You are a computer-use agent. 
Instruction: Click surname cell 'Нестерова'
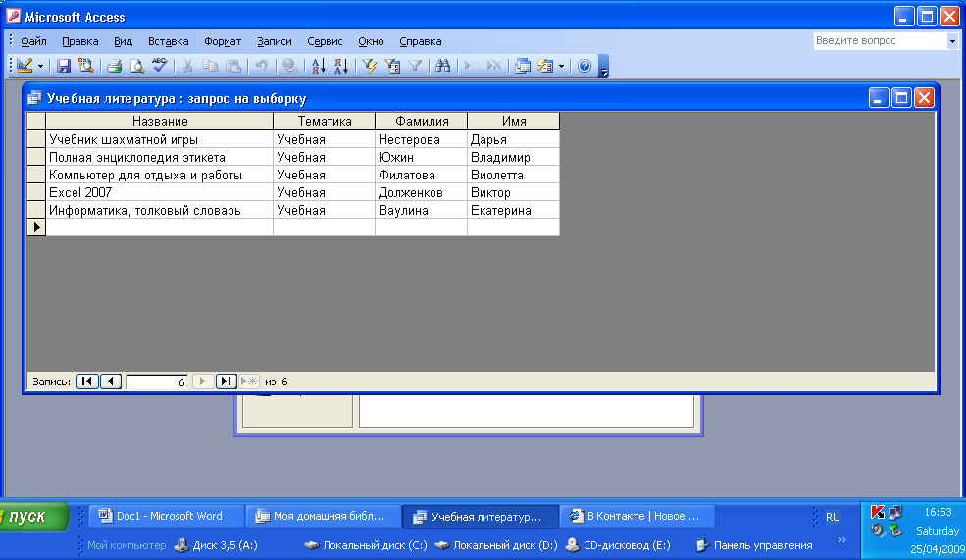pos(422,139)
